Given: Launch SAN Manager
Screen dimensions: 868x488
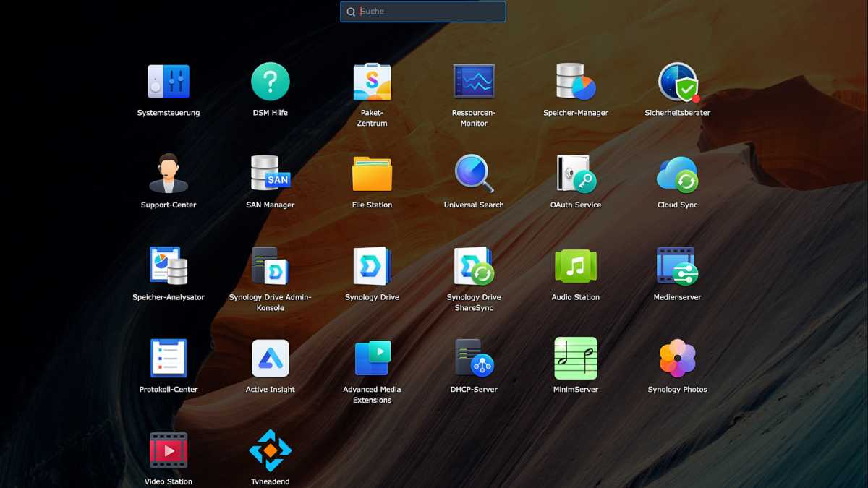Looking at the screenshot, I should click(271, 174).
